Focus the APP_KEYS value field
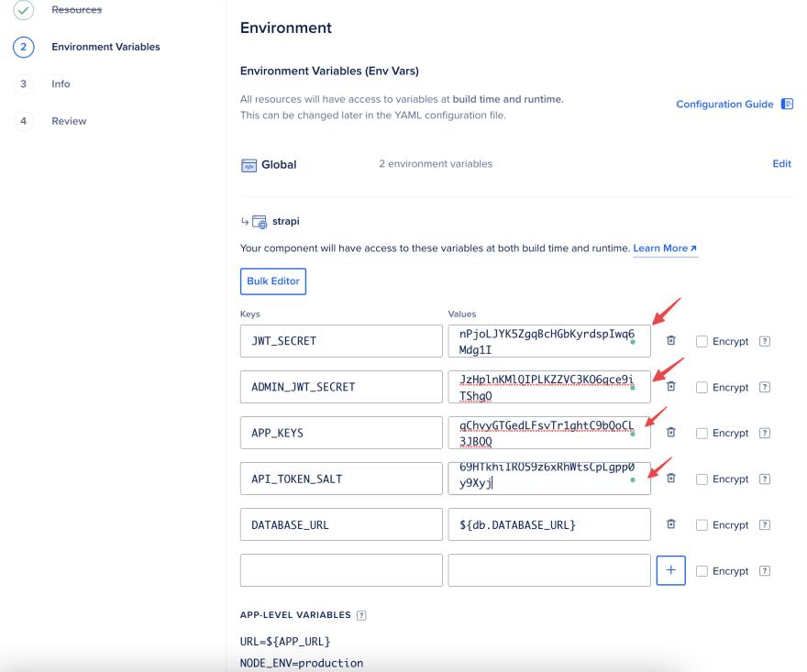807x672 pixels. (548, 433)
